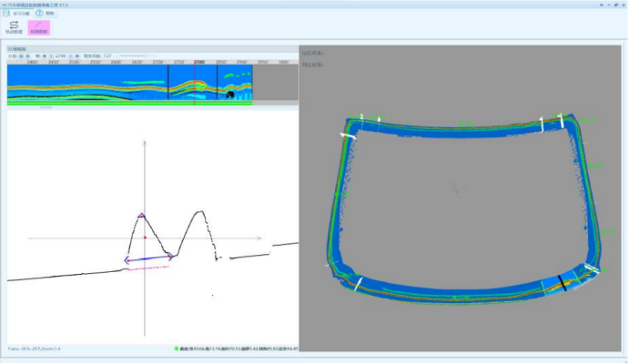Image resolution: width=630 pixels, height=364 pixels.
Task: Click the red frame marker on heatmap
Action: (x=195, y=84)
